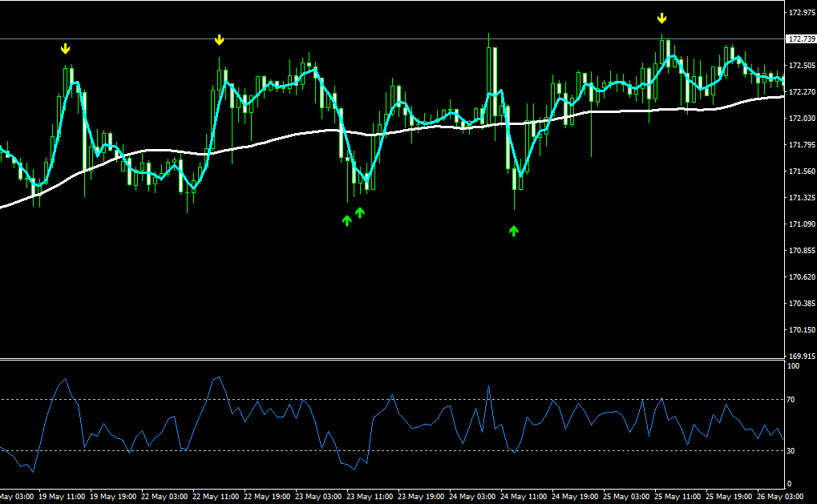Click the 171.795 price axis label
817x504 pixels.
click(x=802, y=145)
